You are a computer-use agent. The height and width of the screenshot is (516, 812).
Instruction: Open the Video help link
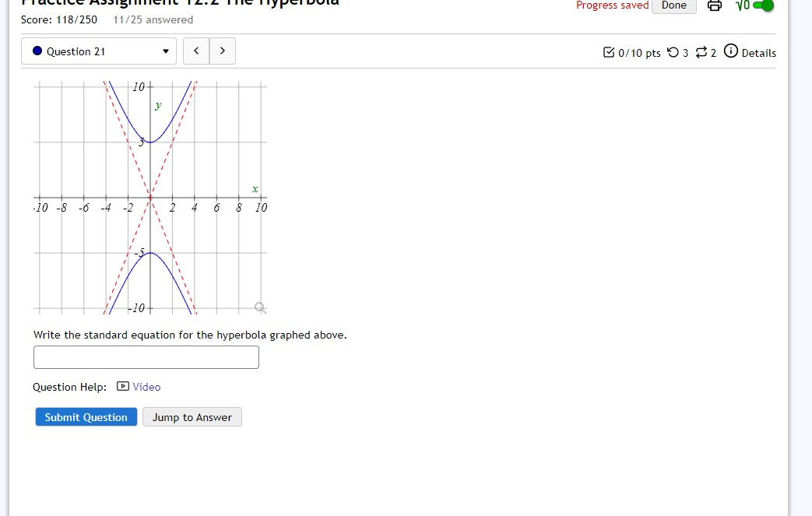147,386
